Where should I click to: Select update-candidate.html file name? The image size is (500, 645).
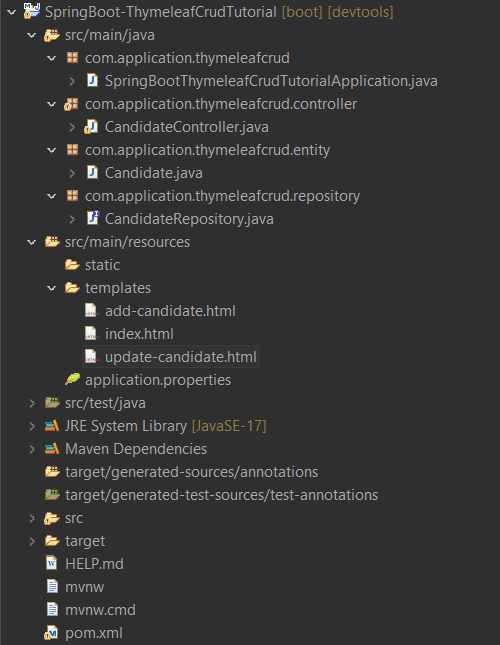pos(181,357)
